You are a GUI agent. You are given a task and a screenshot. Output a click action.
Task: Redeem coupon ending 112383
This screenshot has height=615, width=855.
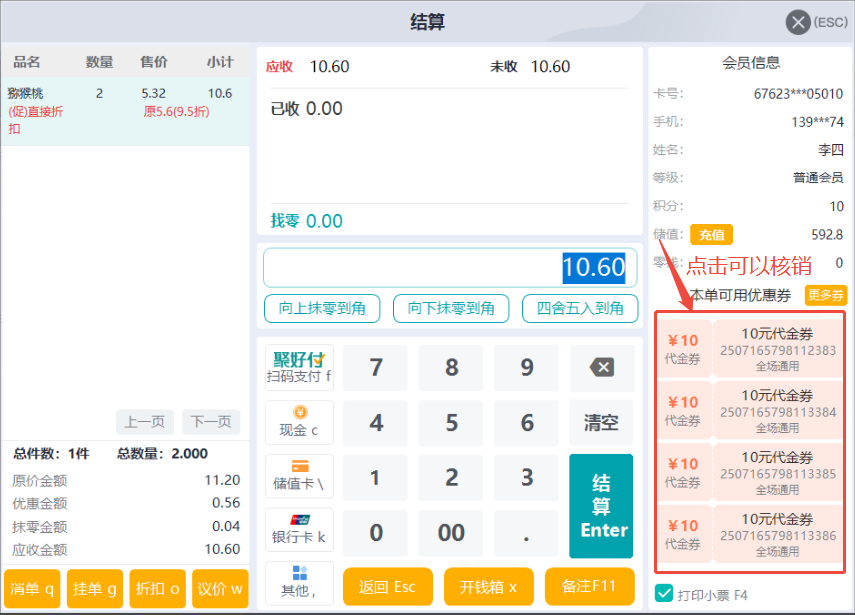[x=750, y=348]
